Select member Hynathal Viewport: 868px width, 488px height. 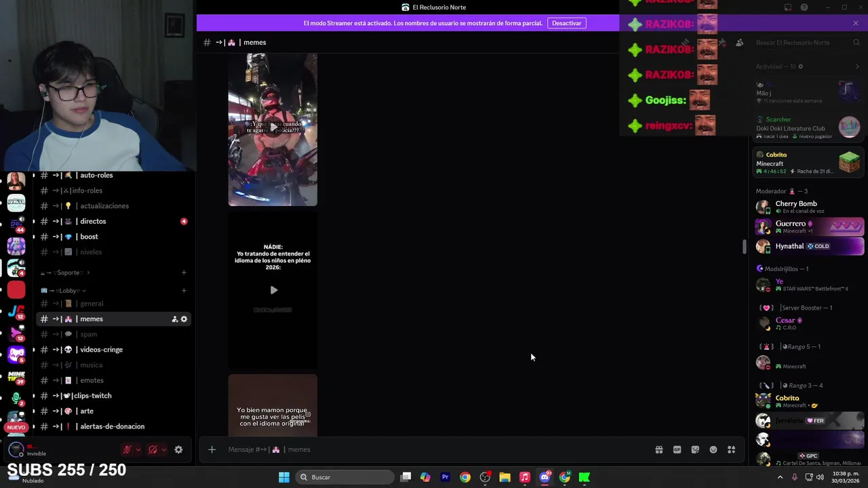point(808,246)
